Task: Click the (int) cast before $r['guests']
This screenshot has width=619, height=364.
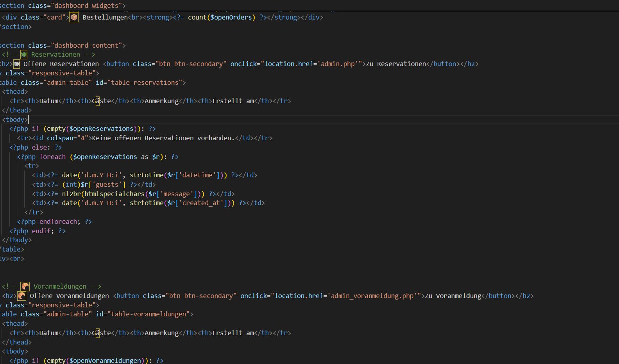Action: pyautogui.click(x=71, y=185)
